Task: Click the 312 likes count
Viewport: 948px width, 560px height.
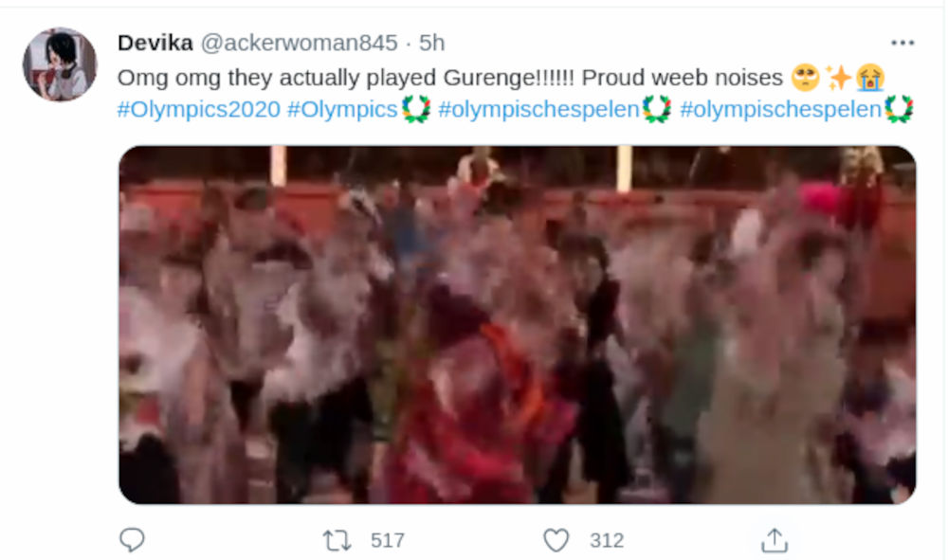Action: click(607, 540)
